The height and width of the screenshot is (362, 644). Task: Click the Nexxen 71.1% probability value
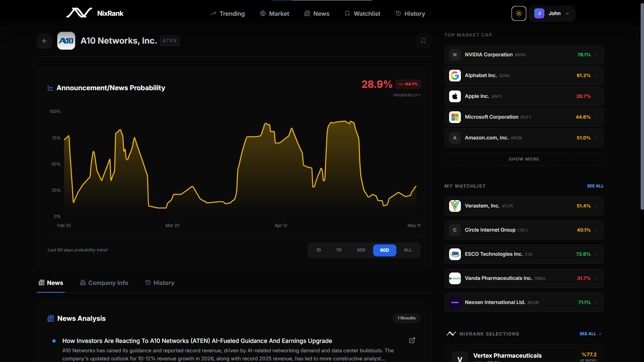(x=584, y=302)
